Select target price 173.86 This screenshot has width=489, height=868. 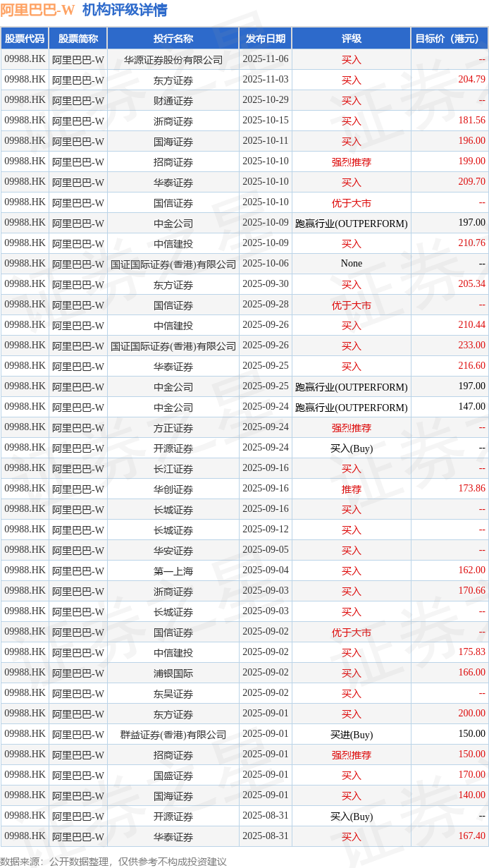click(471, 489)
